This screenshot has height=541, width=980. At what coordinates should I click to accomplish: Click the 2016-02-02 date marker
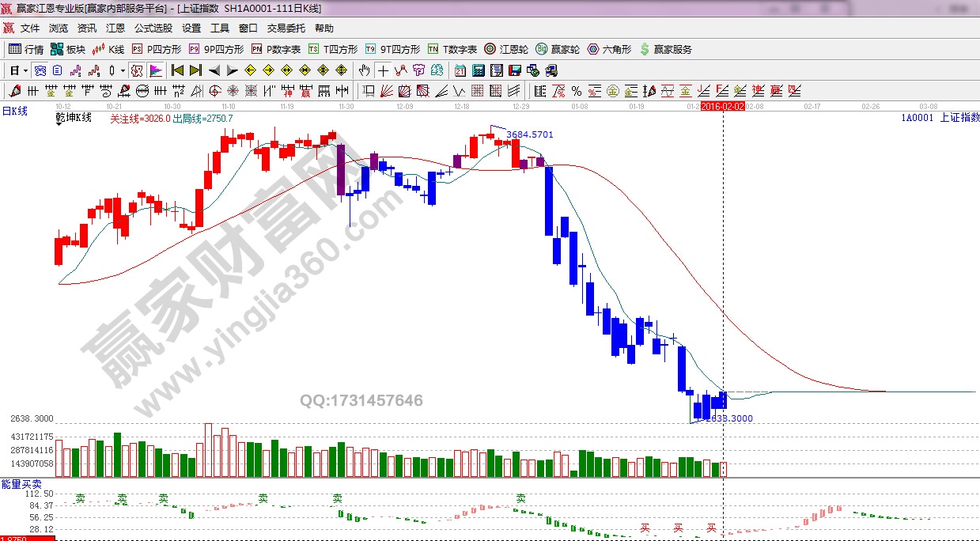tap(722, 106)
